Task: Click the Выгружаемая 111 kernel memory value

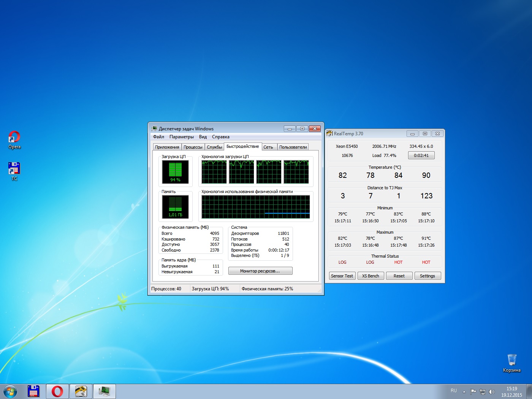Action: [216, 266]
